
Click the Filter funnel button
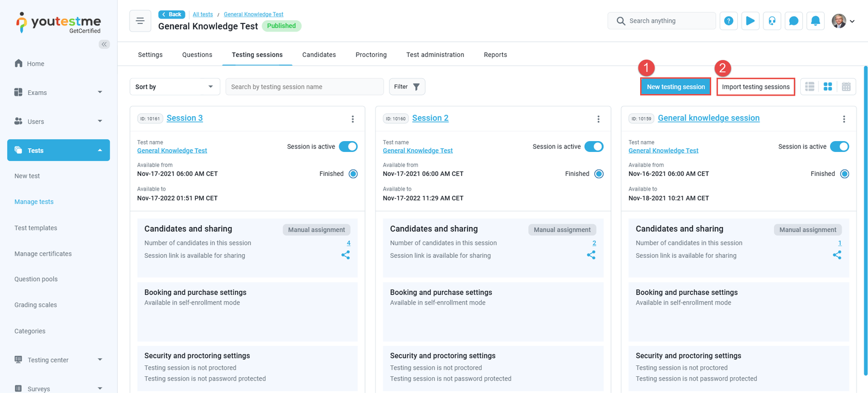[407, 87]
